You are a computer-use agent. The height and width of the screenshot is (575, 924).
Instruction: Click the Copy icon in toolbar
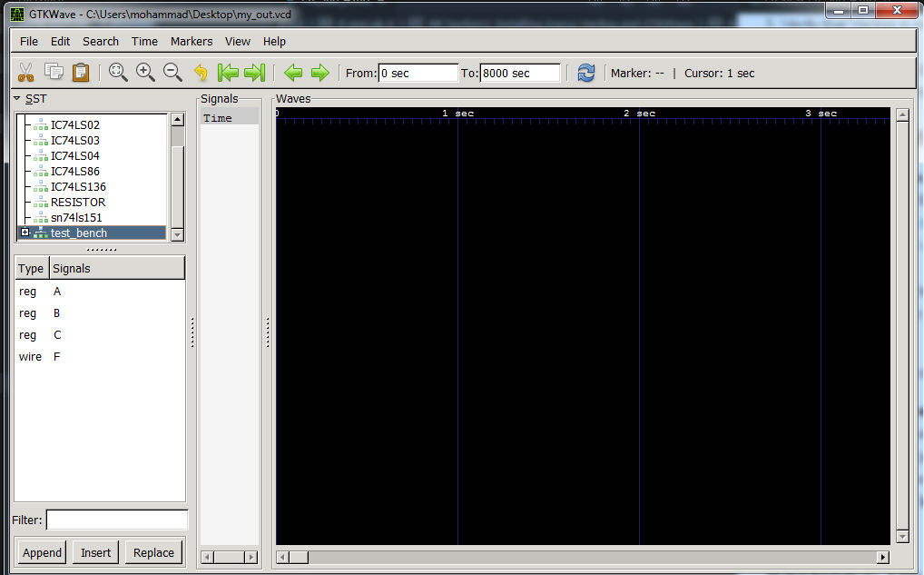(54, 73)
